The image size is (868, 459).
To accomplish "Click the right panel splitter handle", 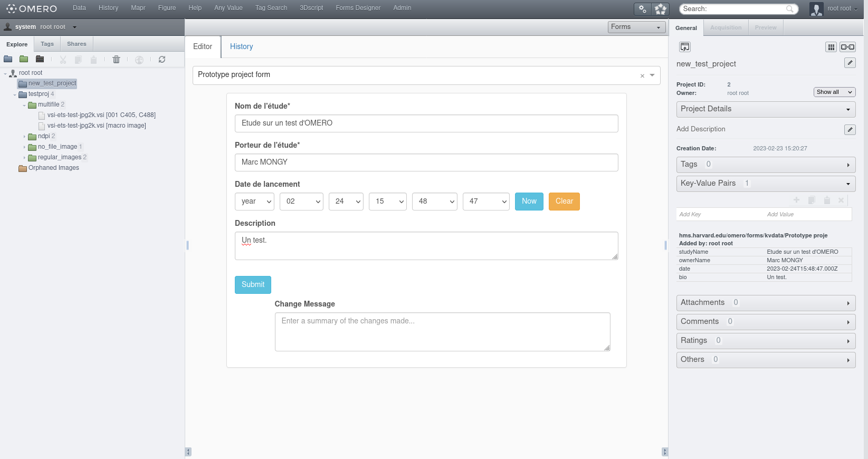I will click(665, 245).
